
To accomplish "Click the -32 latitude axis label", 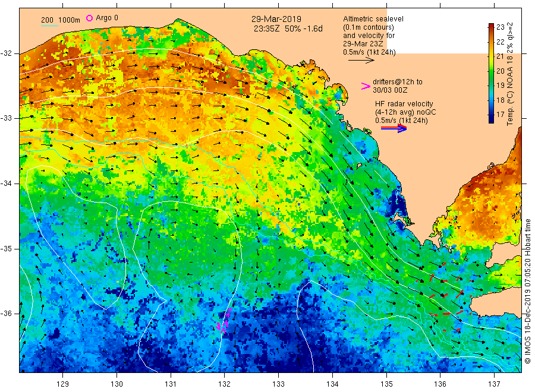I will click(6, 53).
